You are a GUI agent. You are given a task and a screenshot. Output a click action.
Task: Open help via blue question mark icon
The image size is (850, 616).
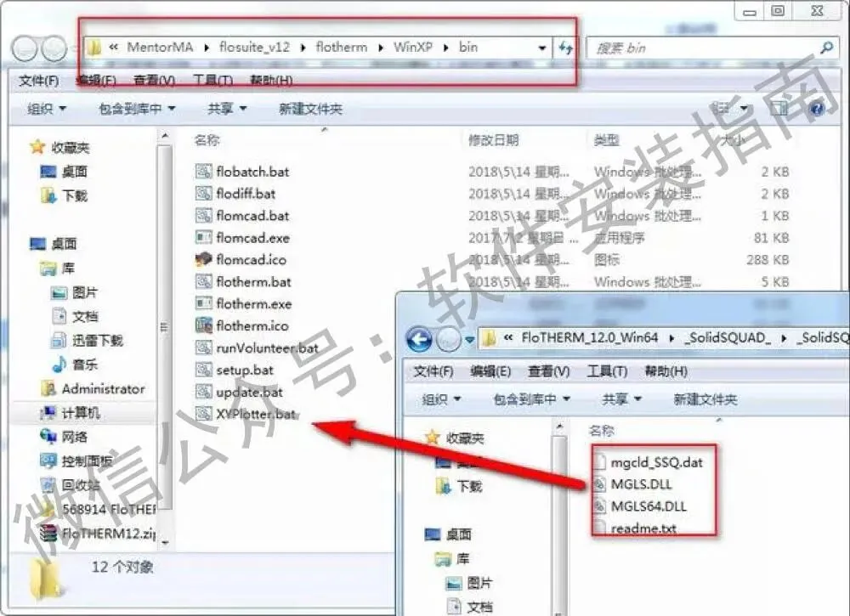[x=817, y=109]
